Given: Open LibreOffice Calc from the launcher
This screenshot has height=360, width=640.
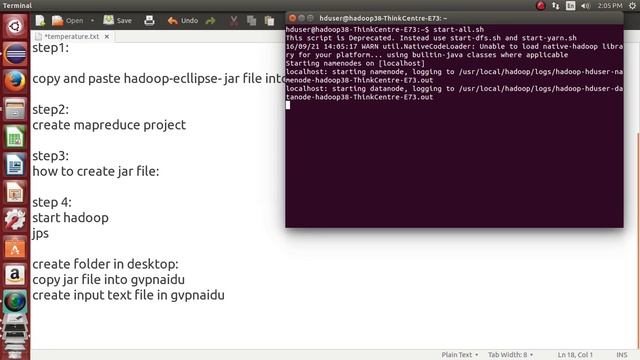Looking at the screenshot, I should [x=15, y=137].
